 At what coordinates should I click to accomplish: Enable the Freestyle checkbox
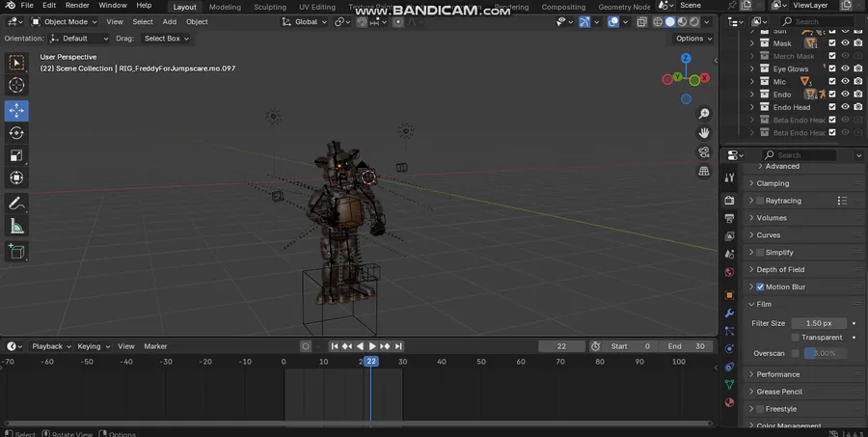(760, 409)
